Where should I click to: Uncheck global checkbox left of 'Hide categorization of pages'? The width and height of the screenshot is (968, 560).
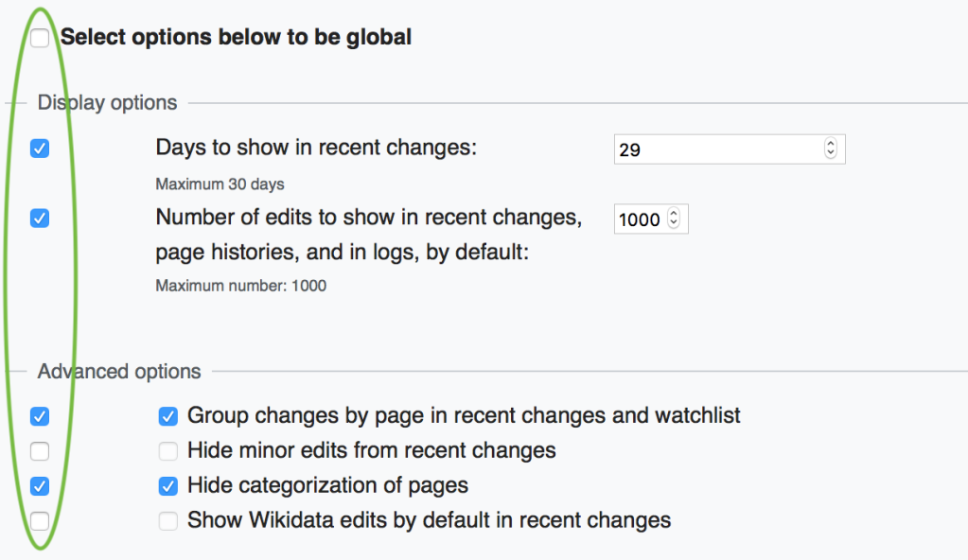tap(40, 486)
